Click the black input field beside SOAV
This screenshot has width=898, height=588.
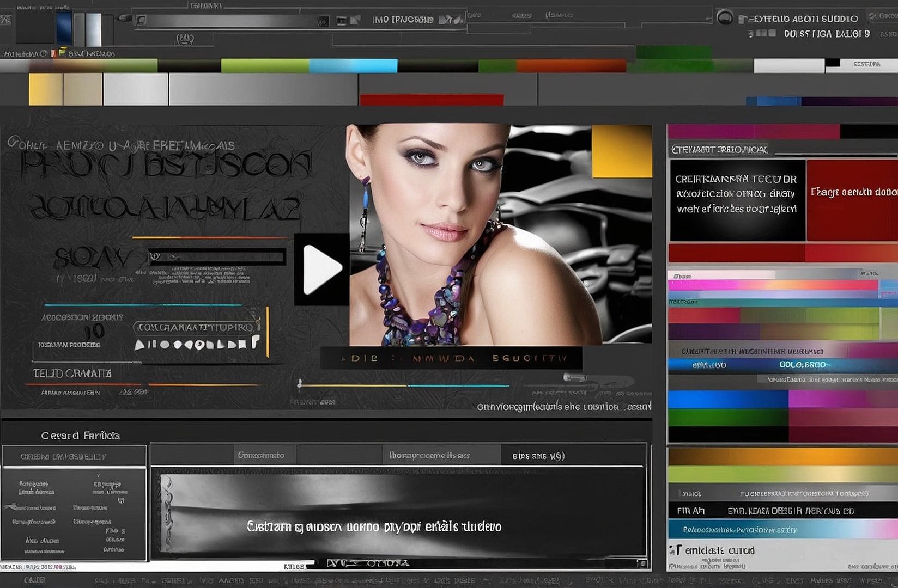[x=217, y=256]
